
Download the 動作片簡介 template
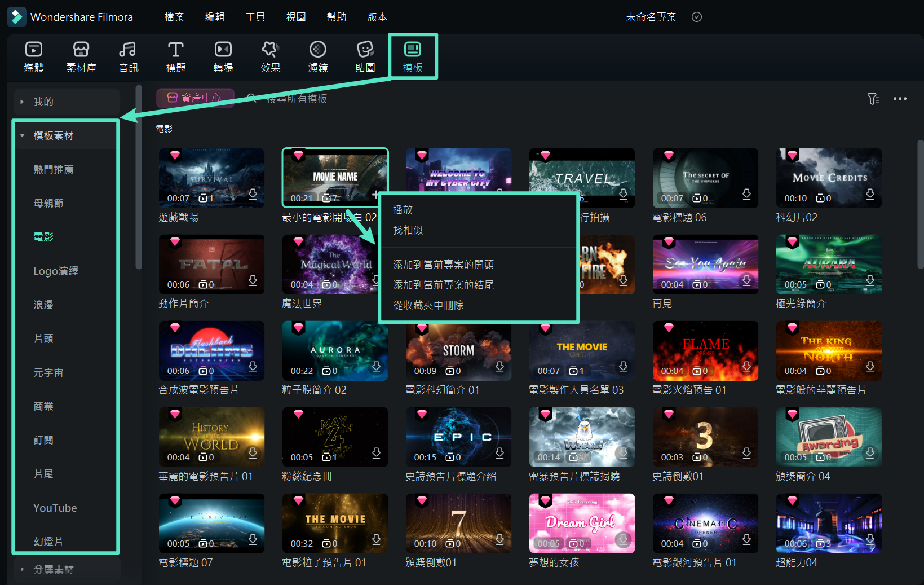pyautogui.click(x=253, y=280)
